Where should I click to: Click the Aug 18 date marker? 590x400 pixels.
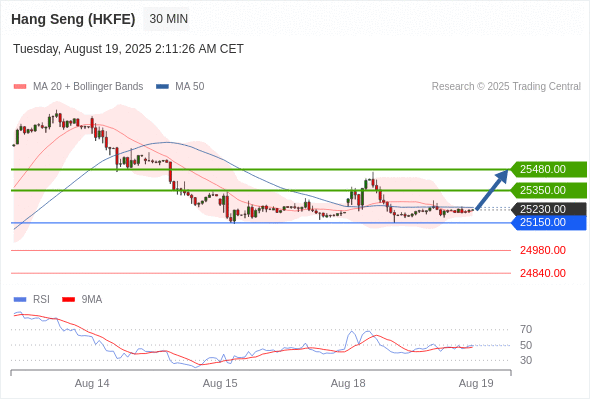[348, 383]
